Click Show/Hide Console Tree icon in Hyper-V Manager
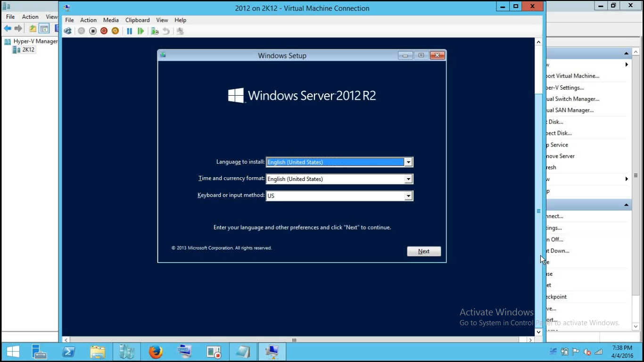This screenshot has width=644, height=362. coord(44,29)
